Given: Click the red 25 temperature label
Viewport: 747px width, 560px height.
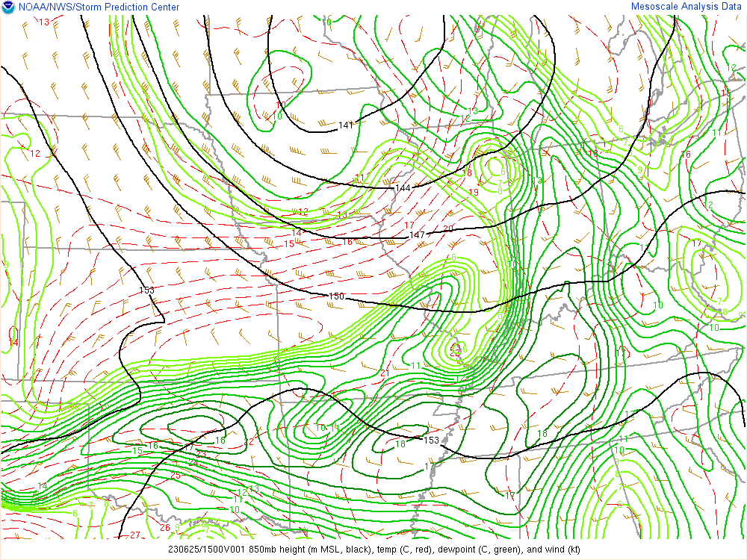Looking at the screenshot, I should point(176,475).
